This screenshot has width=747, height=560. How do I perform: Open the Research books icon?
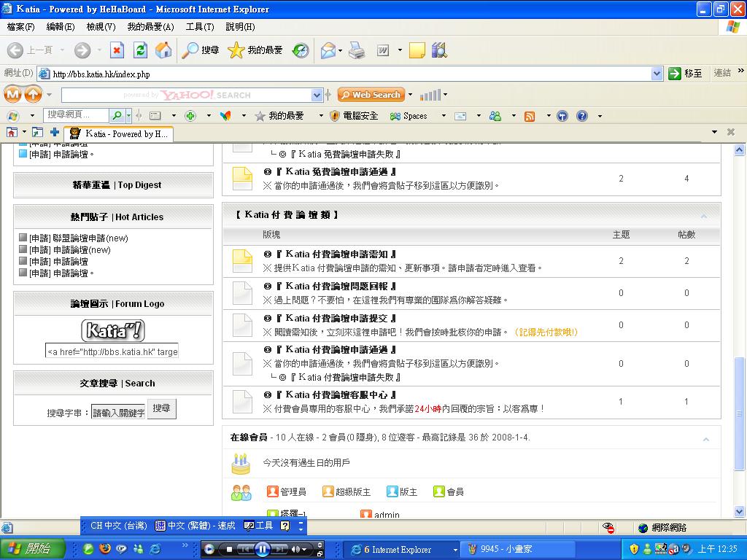point(439,50)
